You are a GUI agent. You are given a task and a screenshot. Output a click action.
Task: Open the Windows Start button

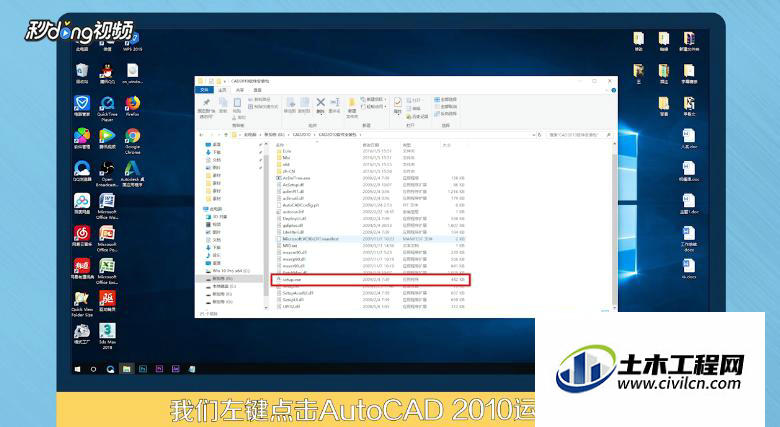click(77, 369)
